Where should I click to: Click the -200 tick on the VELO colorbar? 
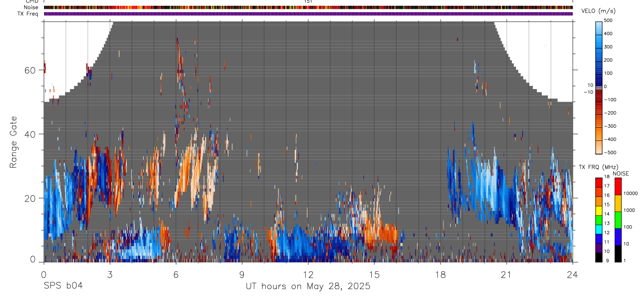tap(610, 113)
